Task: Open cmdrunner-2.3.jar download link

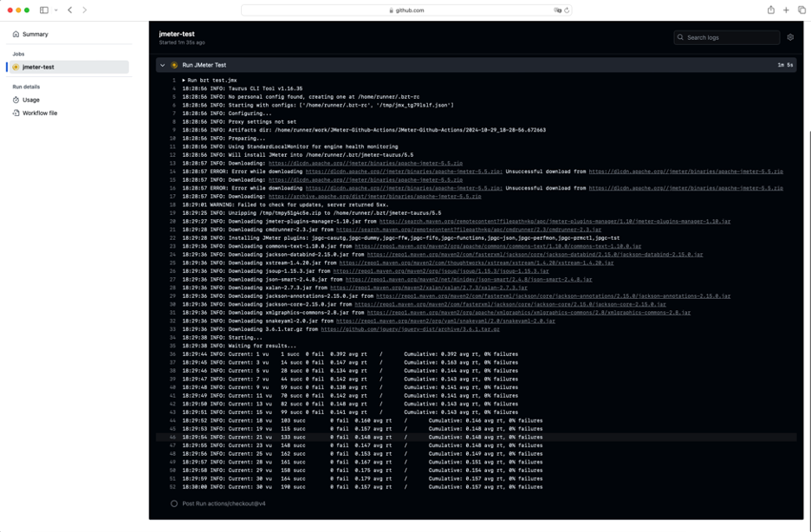Action: tap(469, 230)
